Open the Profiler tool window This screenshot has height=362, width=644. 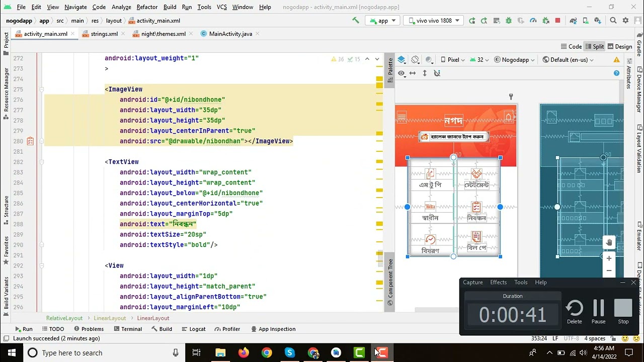tap(227, 329)
